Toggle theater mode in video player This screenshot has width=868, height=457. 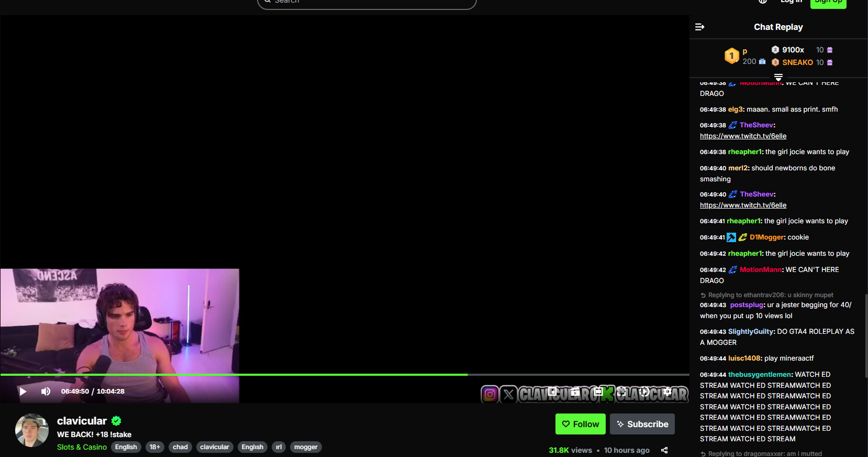click(x=598, y=391)
